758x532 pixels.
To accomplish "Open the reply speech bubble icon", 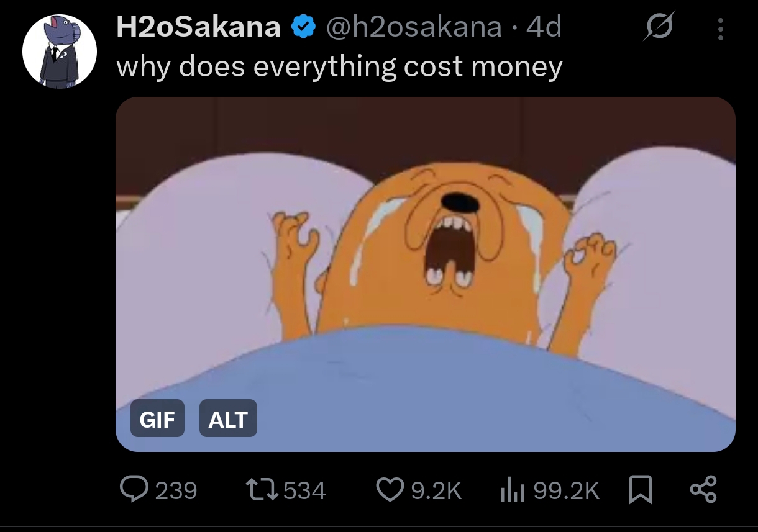I will [134, 490].
